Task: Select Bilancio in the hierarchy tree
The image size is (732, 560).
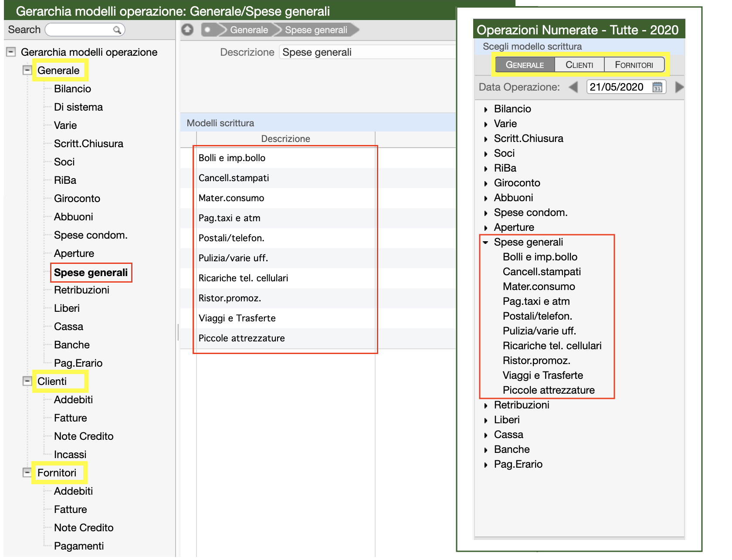Action: click(72, 88)
